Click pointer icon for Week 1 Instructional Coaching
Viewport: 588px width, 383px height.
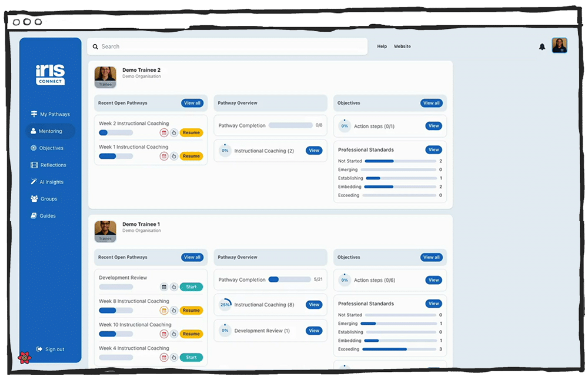coord(173,156)
